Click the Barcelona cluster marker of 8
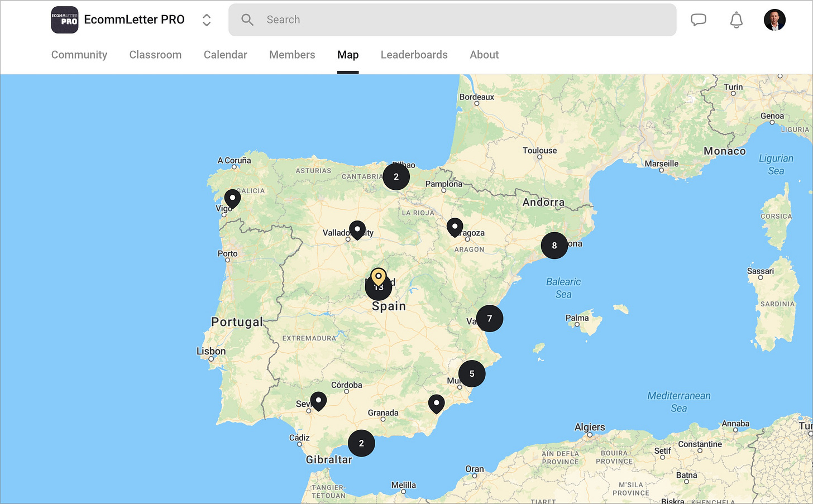 coord(554,245)
